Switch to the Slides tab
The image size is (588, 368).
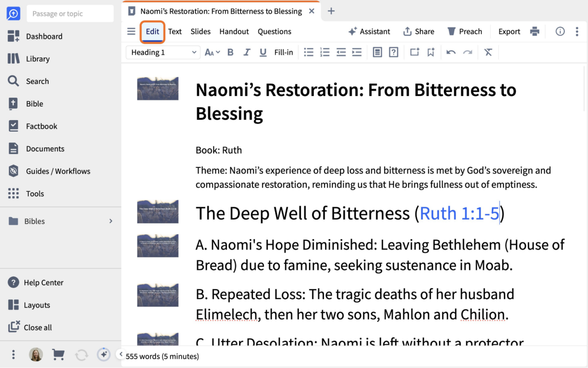click(x=200, y=31)
